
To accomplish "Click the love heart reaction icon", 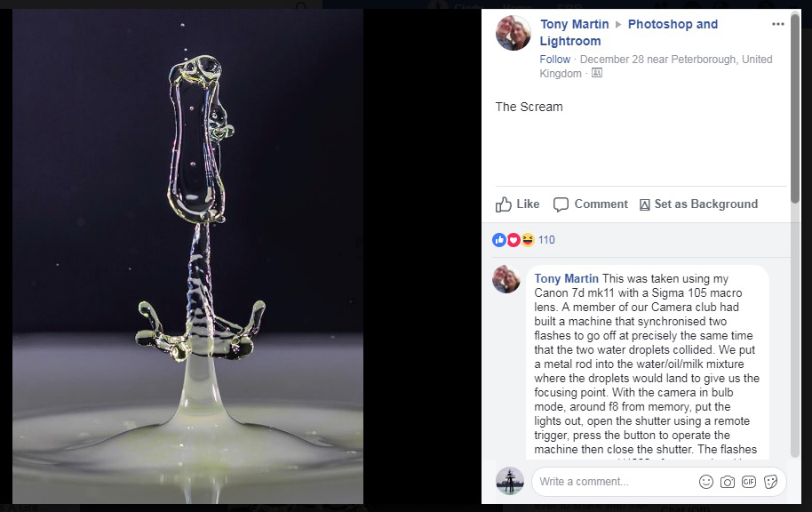I will click(513, 240).
